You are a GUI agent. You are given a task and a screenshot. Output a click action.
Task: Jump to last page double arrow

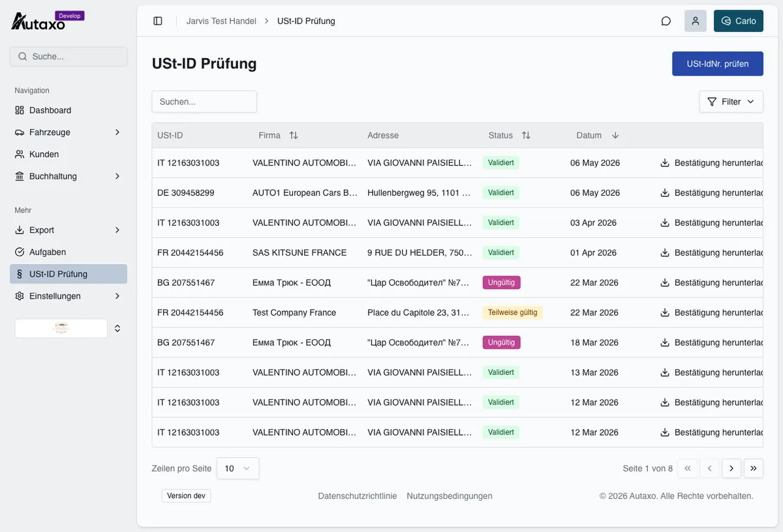tap(753, 468)
